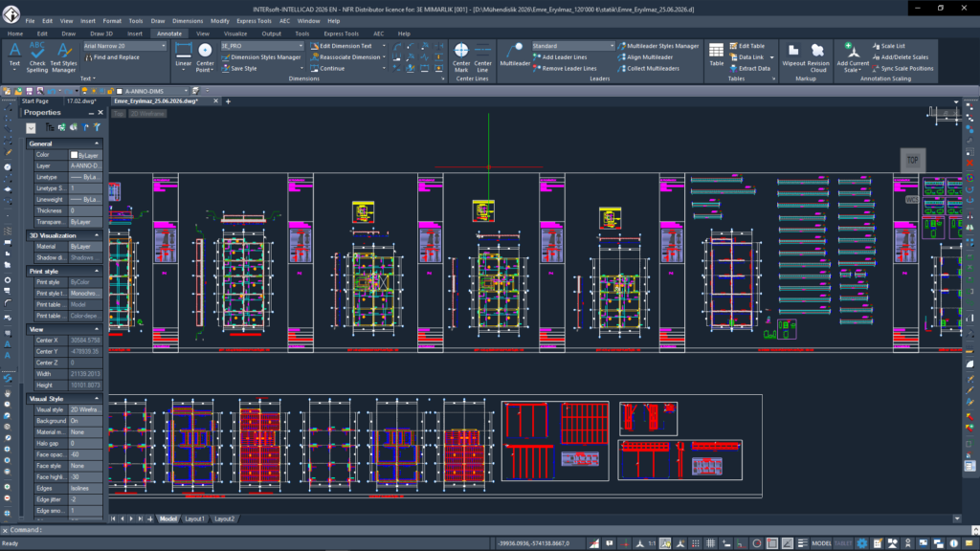980x551 pixels.
Task: Collapse the Visual Style section
Action: (x=97, y=399)
